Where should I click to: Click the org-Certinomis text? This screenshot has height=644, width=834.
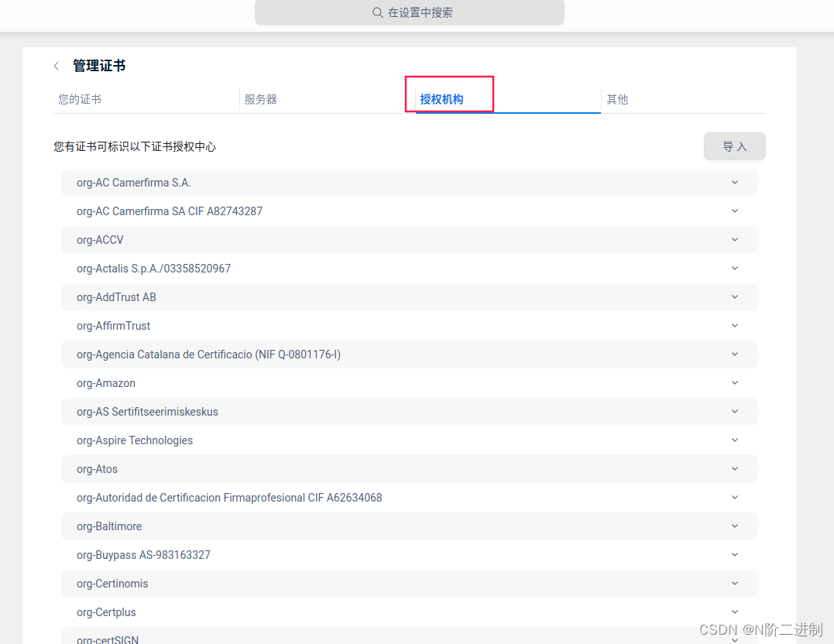(x=112, y=584)
